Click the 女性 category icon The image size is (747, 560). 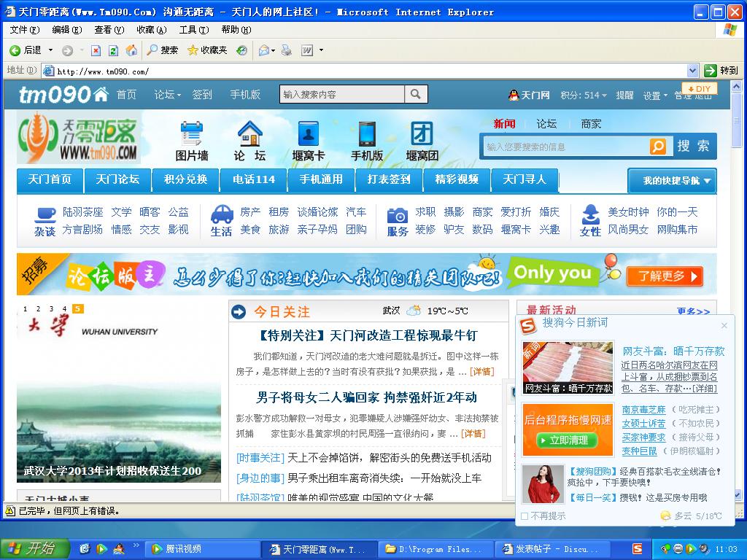pyautogui.click(x=591, y=214)
